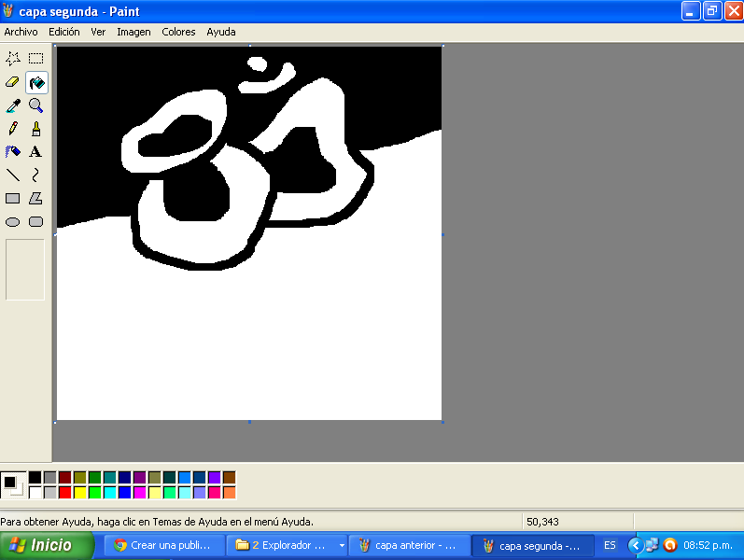Pick the Fill With Color bucket tool
The height and width of the screenshot is (560, 744).
pyautogui.click(x=36, y=82)
